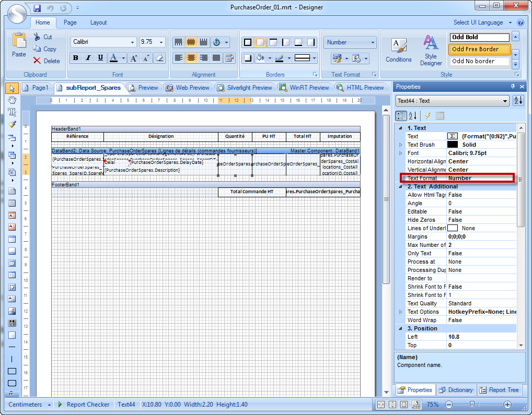Clear formatting with the eraser icon
532x415 pixels.
click(159, 58)
